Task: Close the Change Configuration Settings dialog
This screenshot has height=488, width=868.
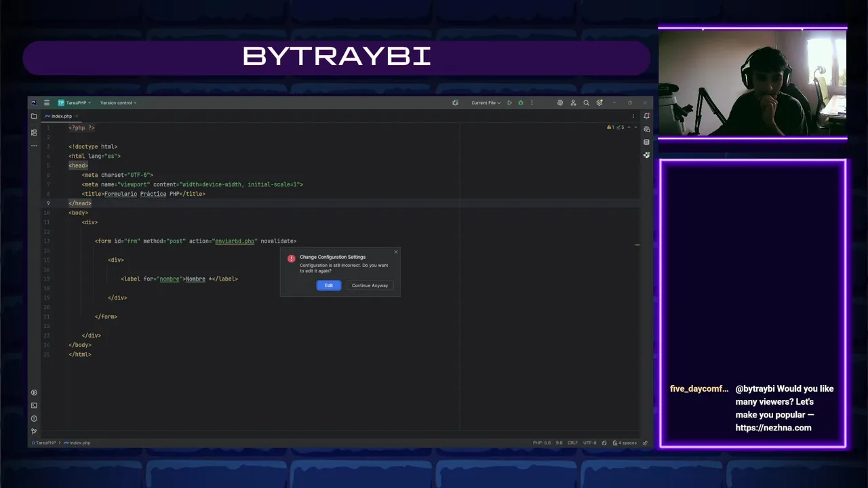Action: coord(396,252)
